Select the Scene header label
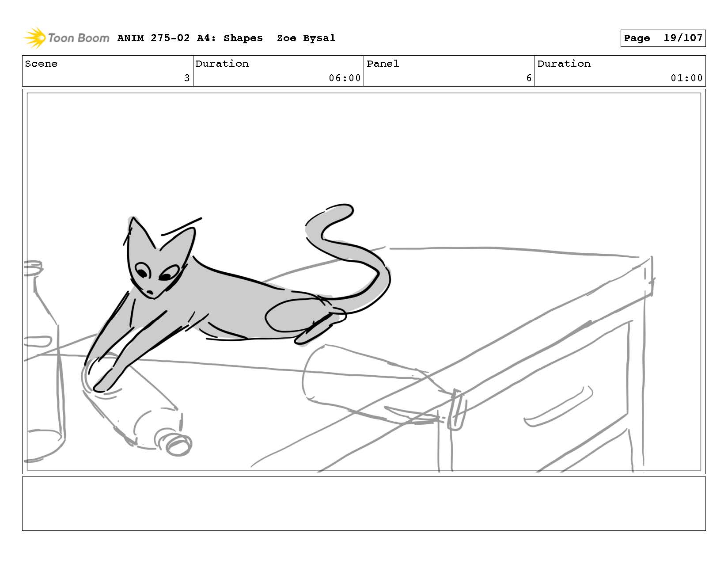The image size is (728, 564). (41, 64)
